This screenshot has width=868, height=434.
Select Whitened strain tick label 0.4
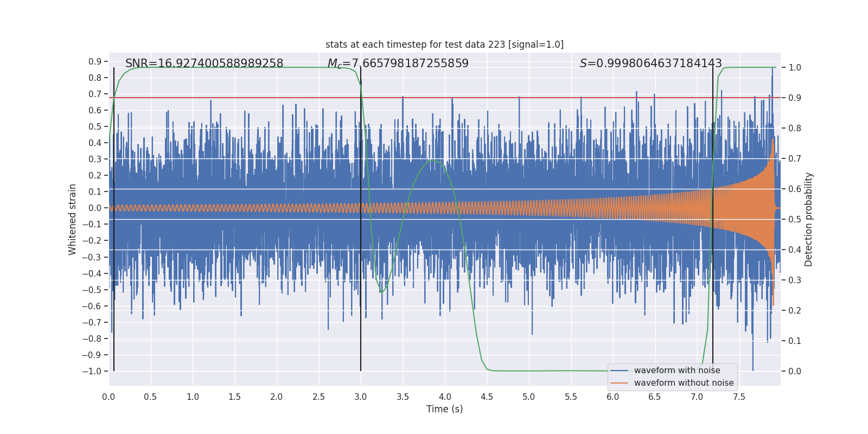click(x=95, y=143)
